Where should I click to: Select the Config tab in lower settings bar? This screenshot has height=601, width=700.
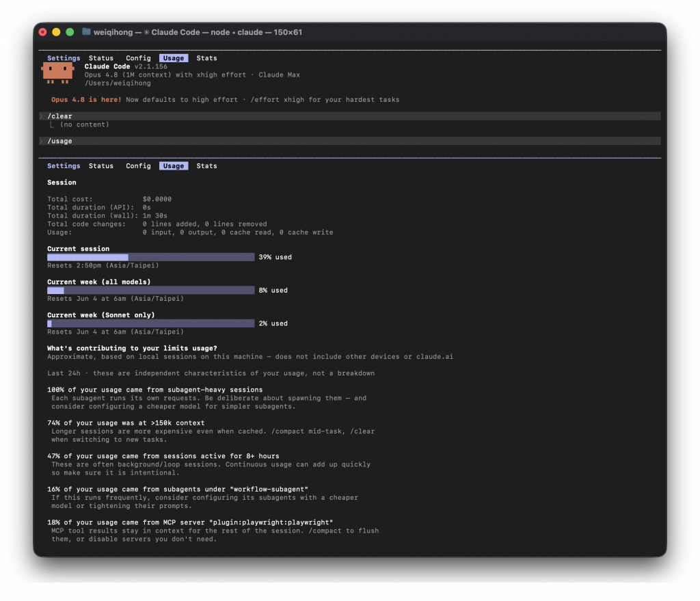tap(138, 166)
